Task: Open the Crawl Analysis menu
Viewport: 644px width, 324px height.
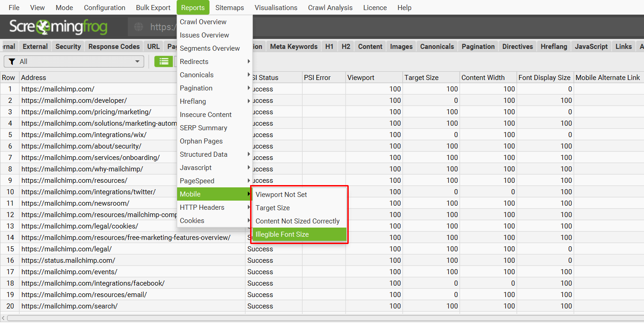Action: [x=330, y=7]
